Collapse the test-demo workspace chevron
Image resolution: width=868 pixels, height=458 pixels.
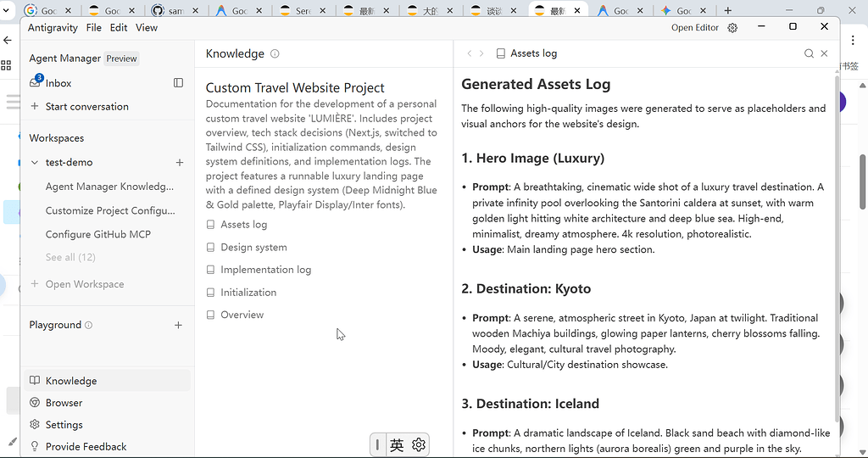pos(35,162)
